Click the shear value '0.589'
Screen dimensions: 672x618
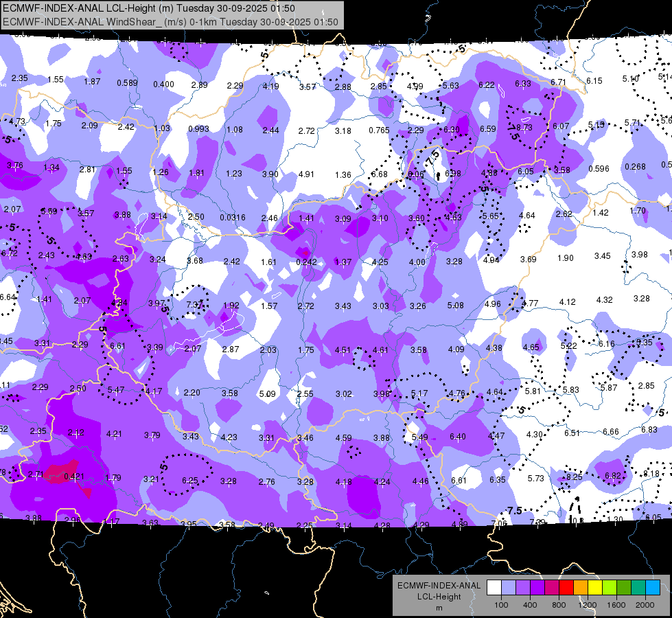click(127, 83)
